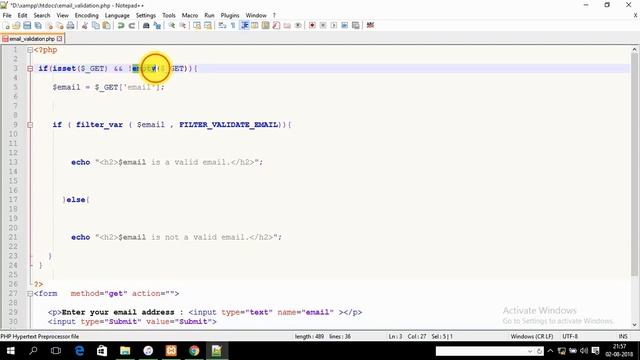Click the refresh button beside taskbar address
This screenshot has height=360, width=640.
(x=539, y=351)
